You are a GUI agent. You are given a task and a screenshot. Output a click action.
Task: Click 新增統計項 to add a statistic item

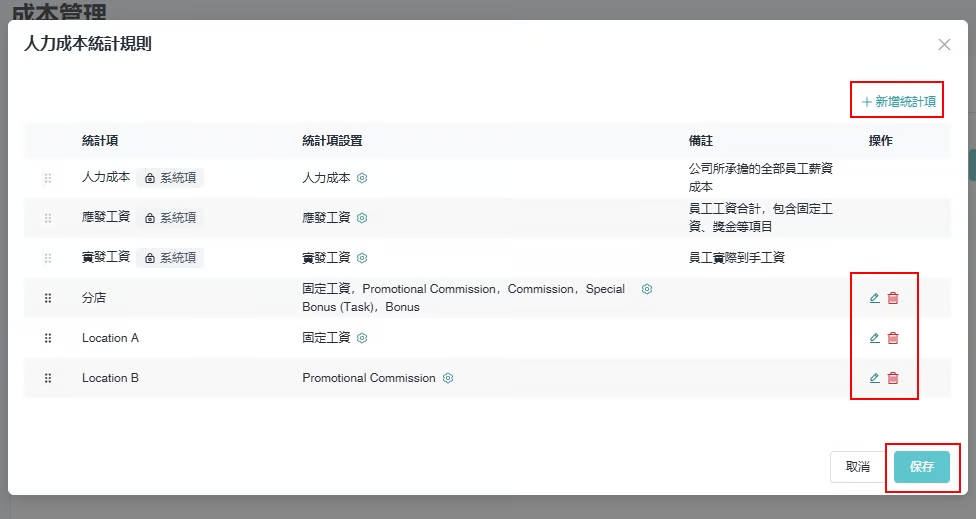(x=898, y=101)
